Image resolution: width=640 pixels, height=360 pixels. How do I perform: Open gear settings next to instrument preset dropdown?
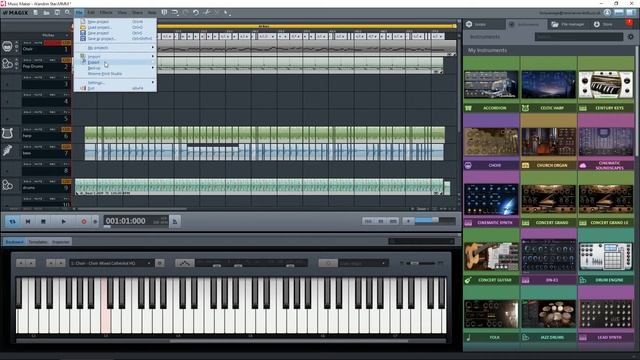pyautogui.click(x=160, y=263)
